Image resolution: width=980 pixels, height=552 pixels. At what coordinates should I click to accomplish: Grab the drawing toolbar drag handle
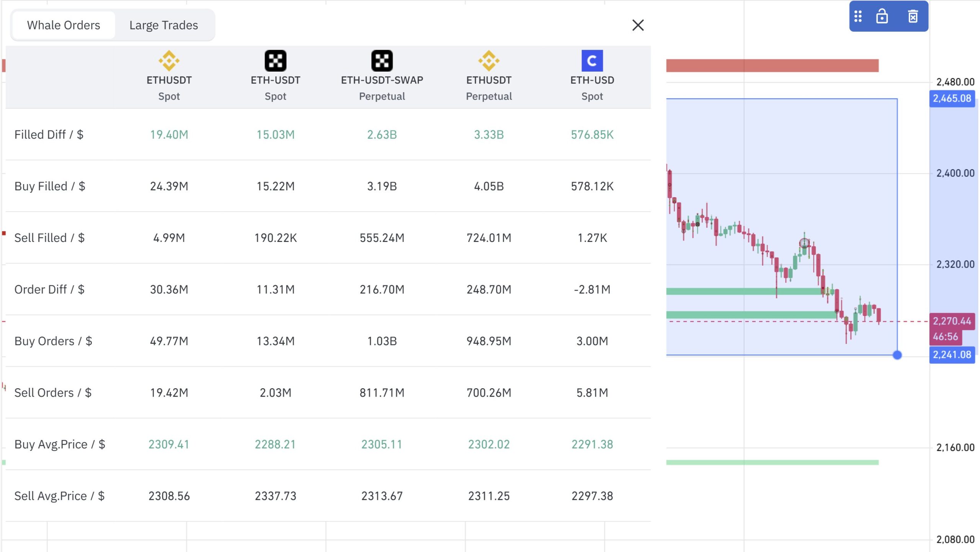[858, 16]
